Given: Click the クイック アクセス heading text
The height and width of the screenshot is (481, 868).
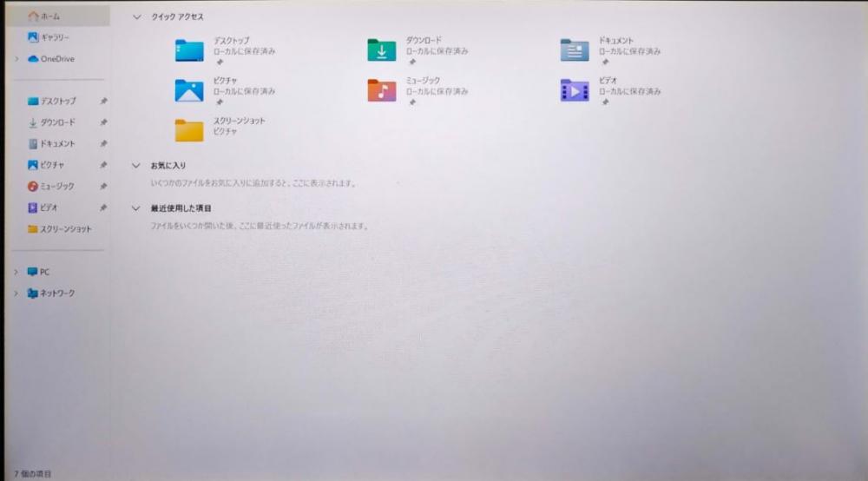Looking at the screenshot, I should pyautogui.click(x=178, y=17).
